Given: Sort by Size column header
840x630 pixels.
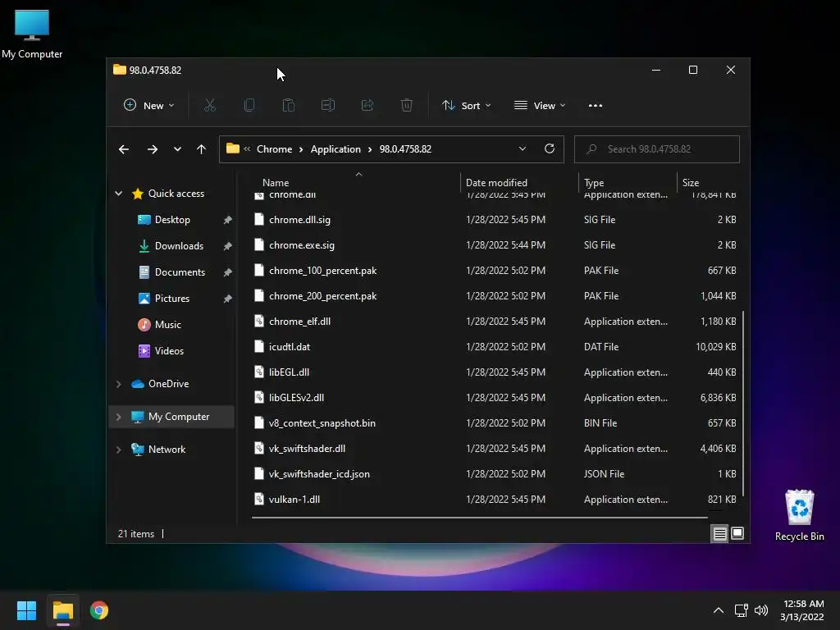Looking at the screenshot, I should click(691, 183).
